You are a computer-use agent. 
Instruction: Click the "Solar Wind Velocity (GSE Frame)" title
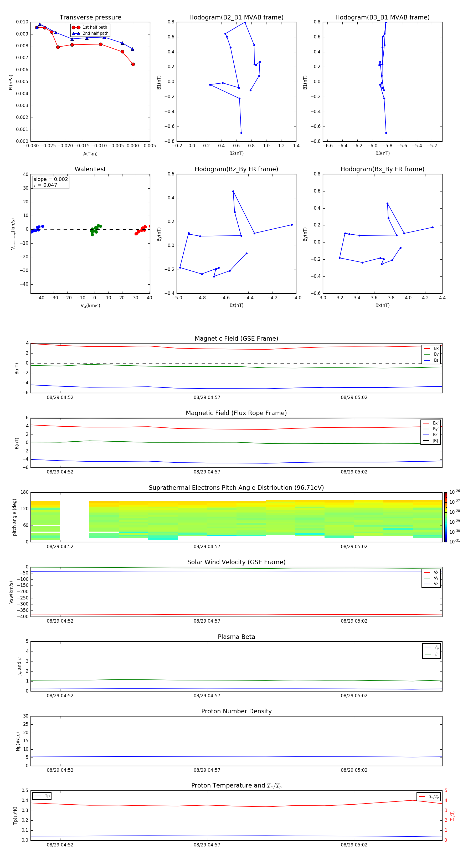(x=236, y=562)
